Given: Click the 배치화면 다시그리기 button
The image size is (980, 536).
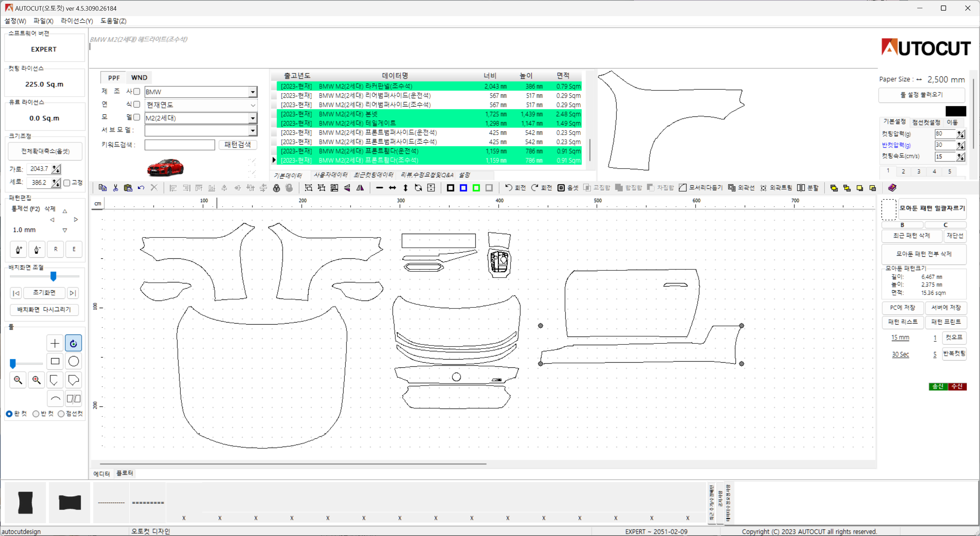Looking at the screenshot, I should coord(44,310).
